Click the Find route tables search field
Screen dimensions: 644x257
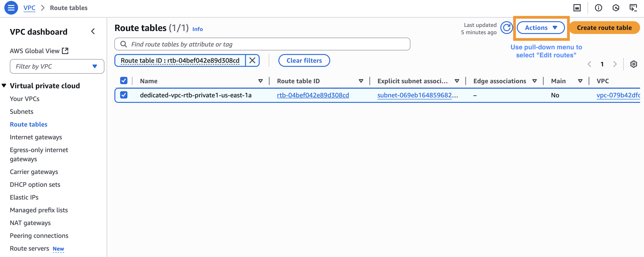pyautogui.click(x=262, y=44)
